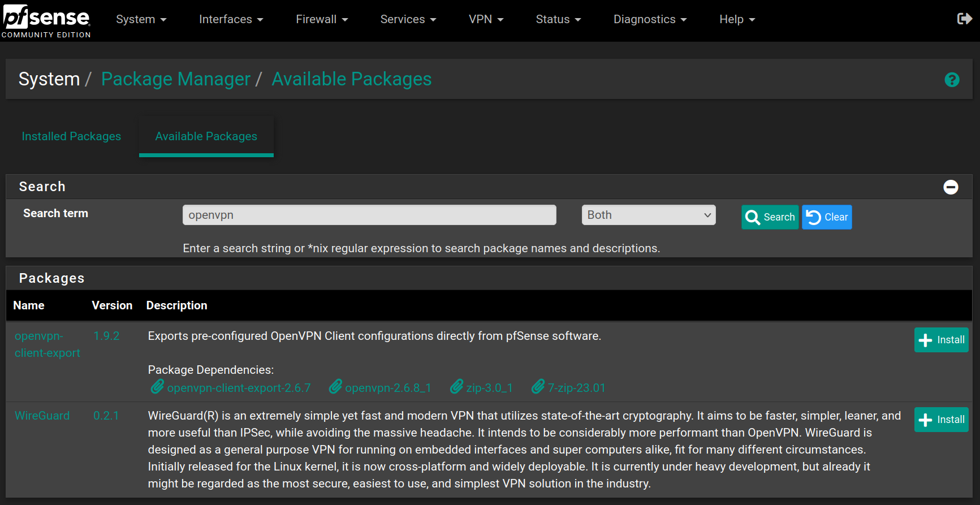Image resolution: width=980 pixels, height=505 pixels.
Task: Switch to Installed Packages tab
Action: coord(71,136)
